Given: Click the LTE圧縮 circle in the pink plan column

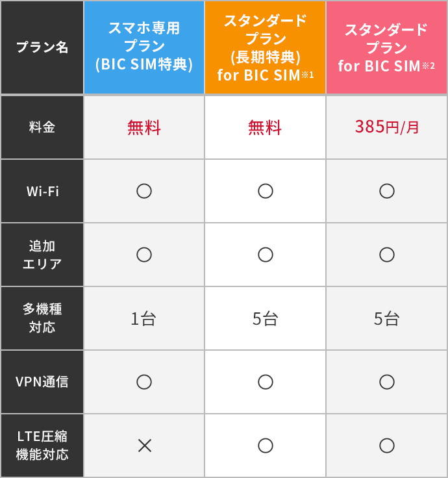Looking at the screenshot, I should 386,446.
